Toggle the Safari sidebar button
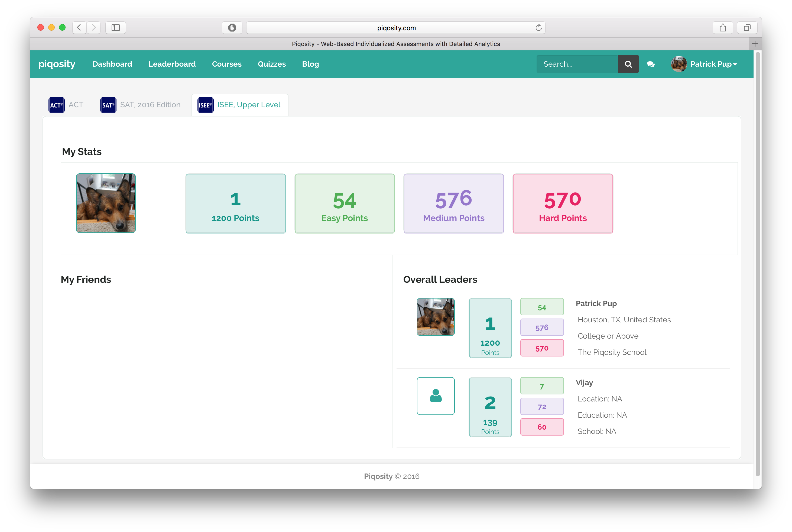792x532 pixels. [x=116, y=27]
